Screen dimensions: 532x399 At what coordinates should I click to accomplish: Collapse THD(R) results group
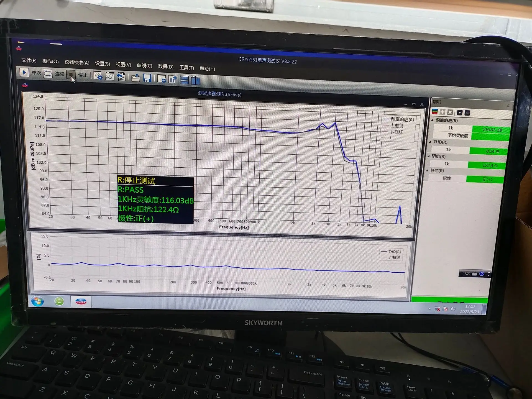[x=430, y=142]
